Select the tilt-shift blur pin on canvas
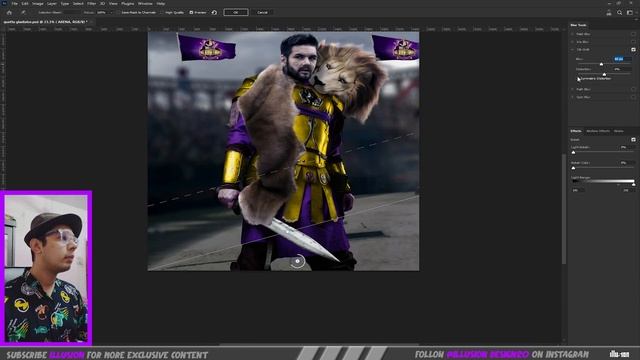 pos(298,261)
